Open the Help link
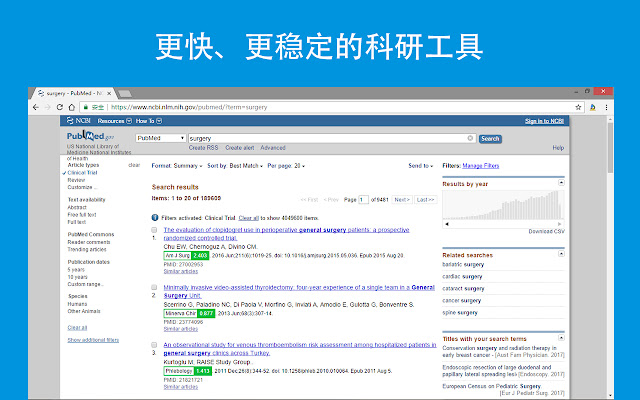 (x=558, y=148)
